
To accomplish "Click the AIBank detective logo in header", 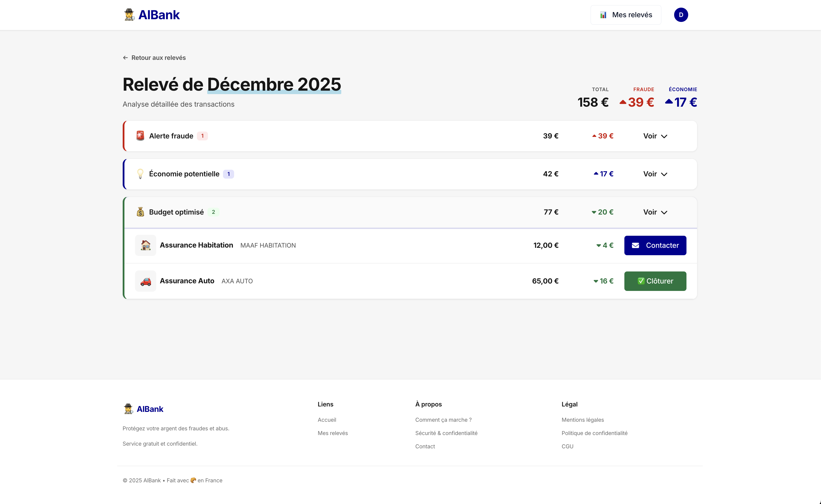I will [129, 15].
